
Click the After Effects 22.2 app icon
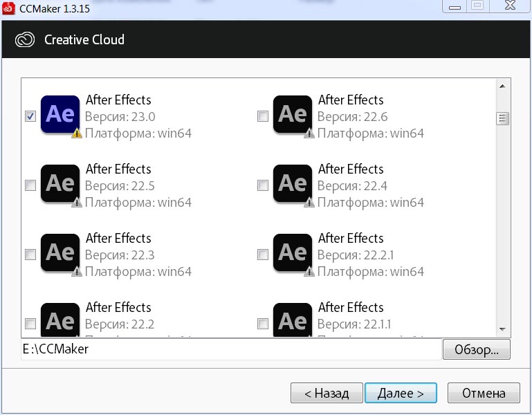[x=60, y=320]
